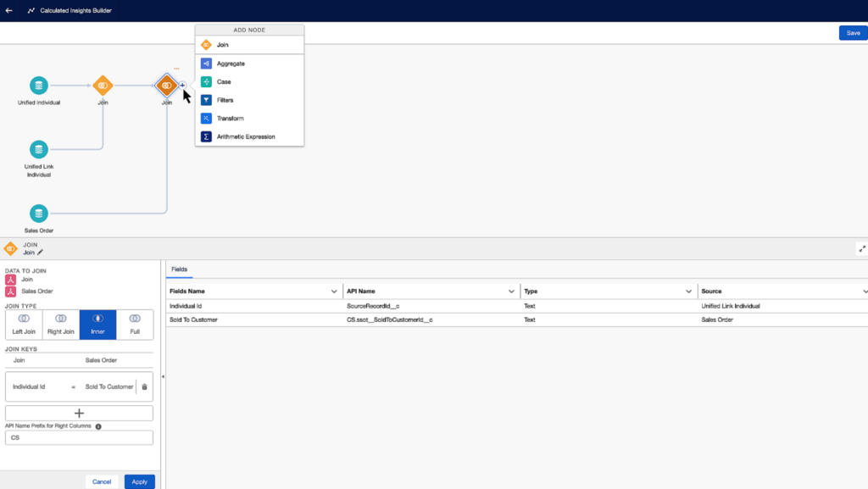Click the SourceRecordId__c API name cell

pyautogui.click(x=431, y=306)
